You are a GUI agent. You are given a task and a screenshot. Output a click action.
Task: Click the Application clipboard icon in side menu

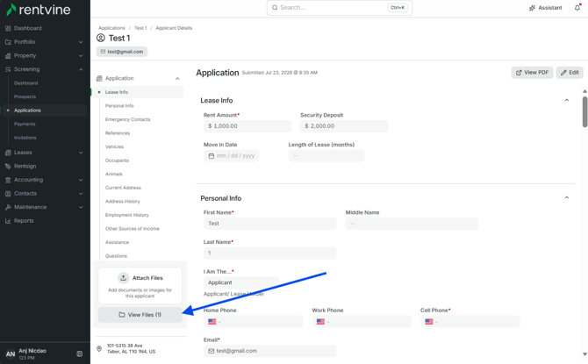tap(99, 78)
